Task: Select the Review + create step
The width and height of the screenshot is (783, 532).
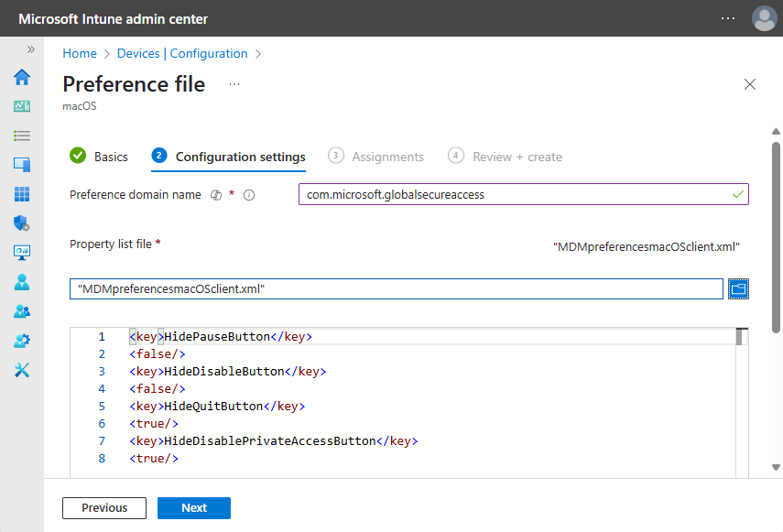Action: 517,157
